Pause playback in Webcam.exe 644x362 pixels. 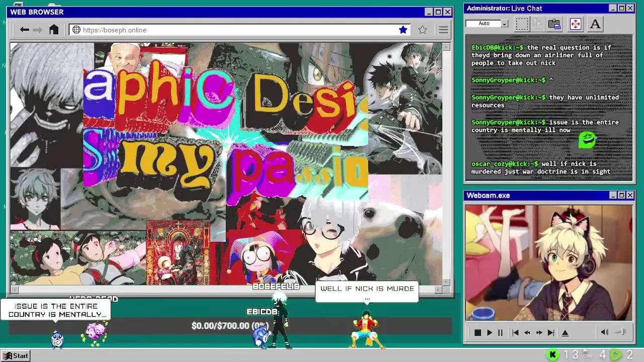pos(500,332)
